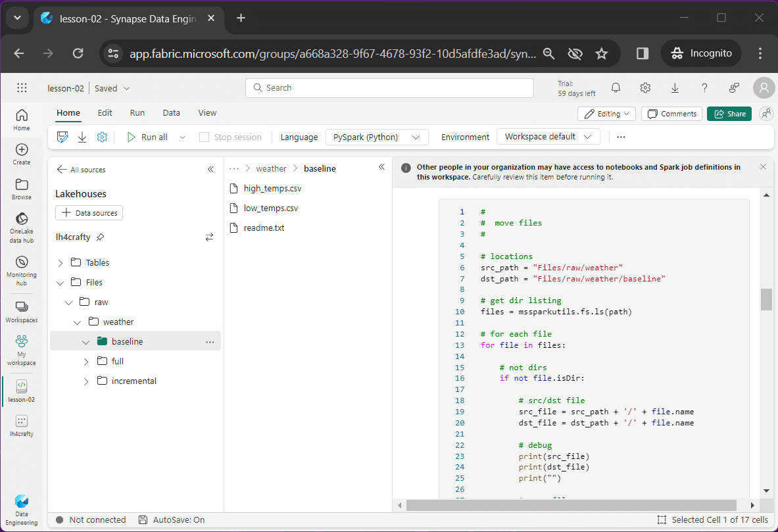778x532 pixels.
Task: Collapse the lakehouse explorer panel
Action: [210, 169]
